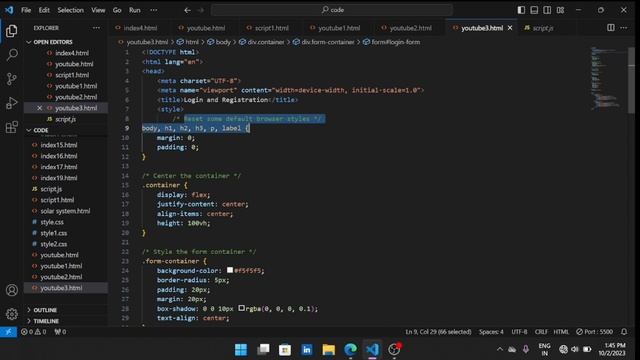Image resolution: width=640 pixels, height=360 pixels.
Task: Click the code minimap
Action: click(607, 78)
